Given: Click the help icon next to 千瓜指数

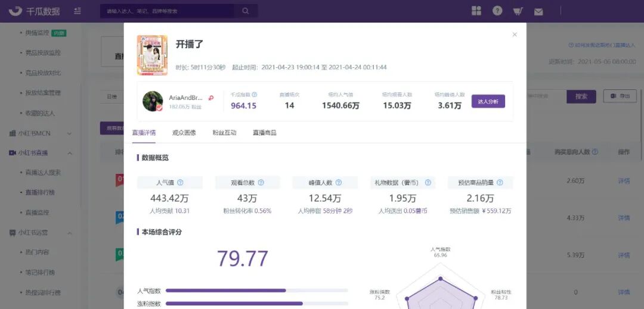Looking at the screenshot, I should coord(254,95).
